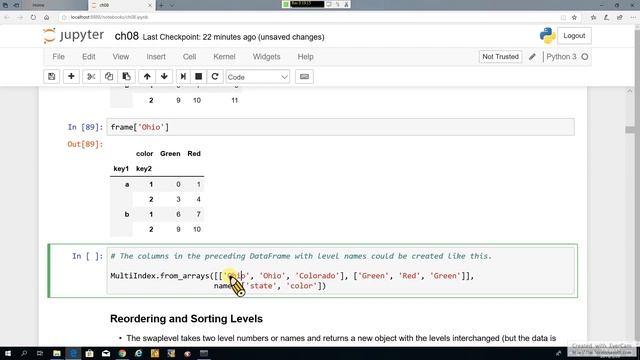Paste cells below icon
The width and height of the screenshot is (640, 360).
pos(127,76)
